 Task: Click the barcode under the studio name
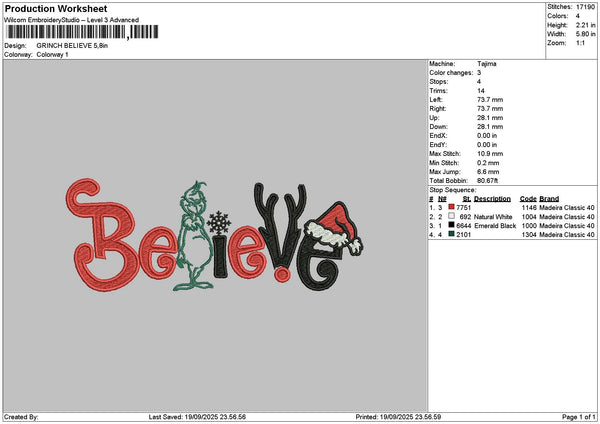pyautogui.click(x=83, y=32)
